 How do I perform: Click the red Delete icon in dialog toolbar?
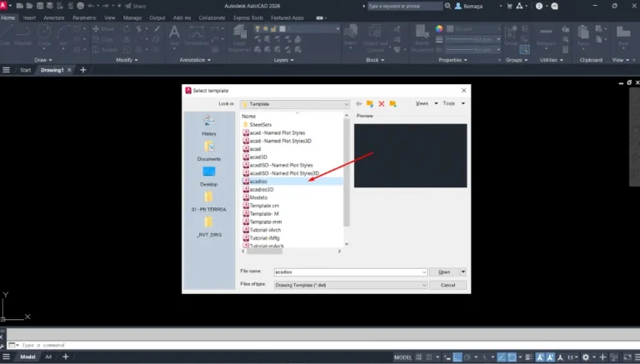[381, 103]
